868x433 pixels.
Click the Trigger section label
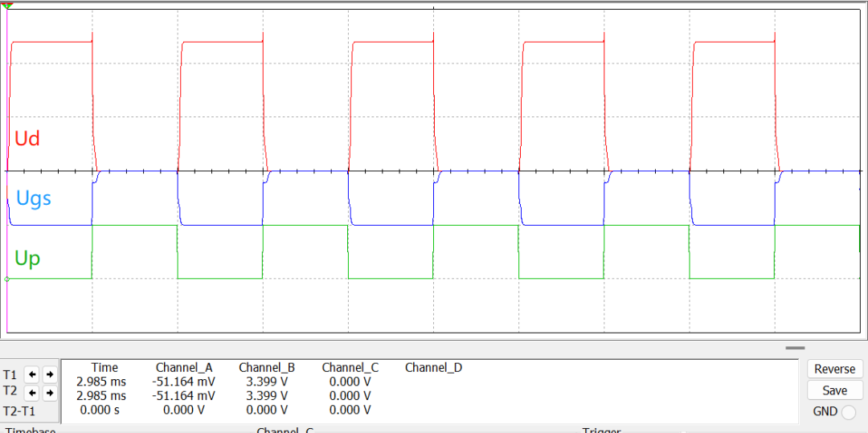pos(601,430)
